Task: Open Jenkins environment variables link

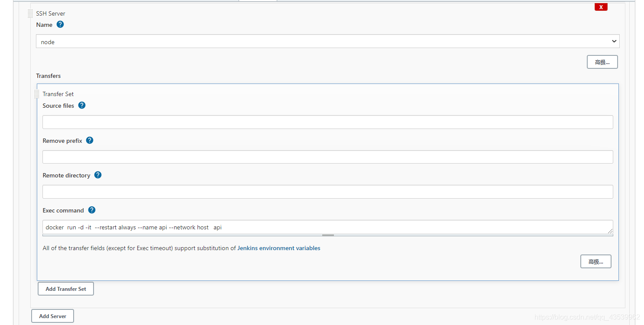Action: (x=279, y=248)
